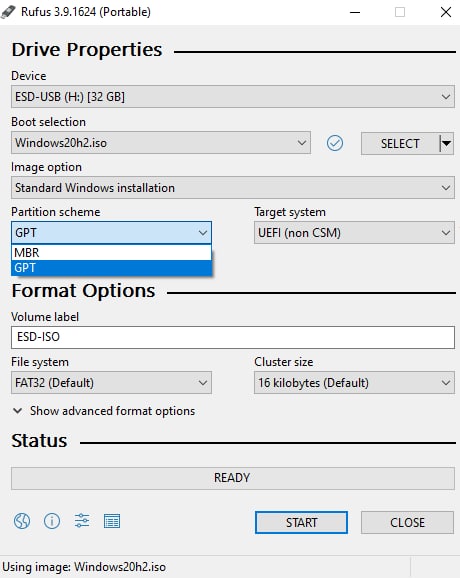
Task: Show the log window icon
Action: click(112, 521)
